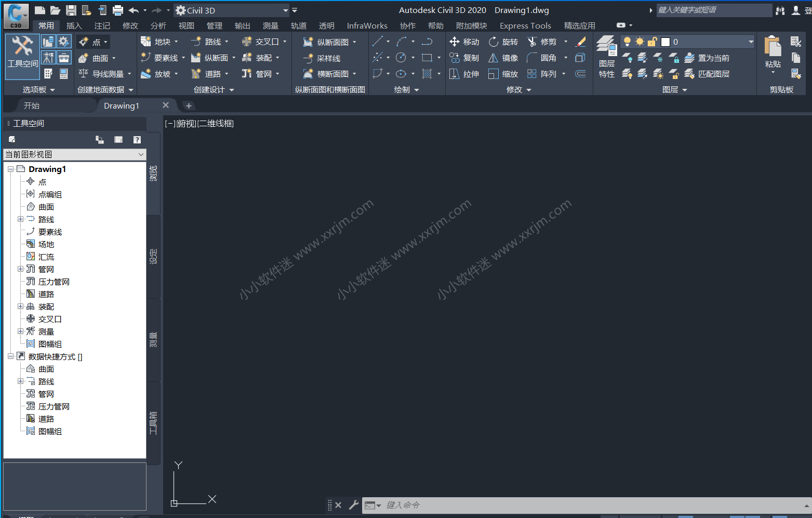Toggle the layer freeze sun icon
The width and height of the screenshot is (812, 518).
pos(640,42)
